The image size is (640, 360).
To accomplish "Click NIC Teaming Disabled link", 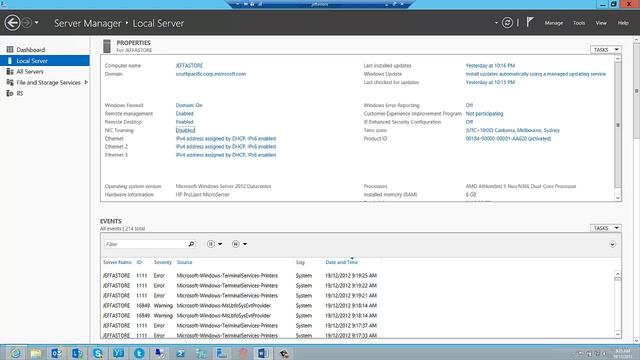I will (x=185, y=130).
